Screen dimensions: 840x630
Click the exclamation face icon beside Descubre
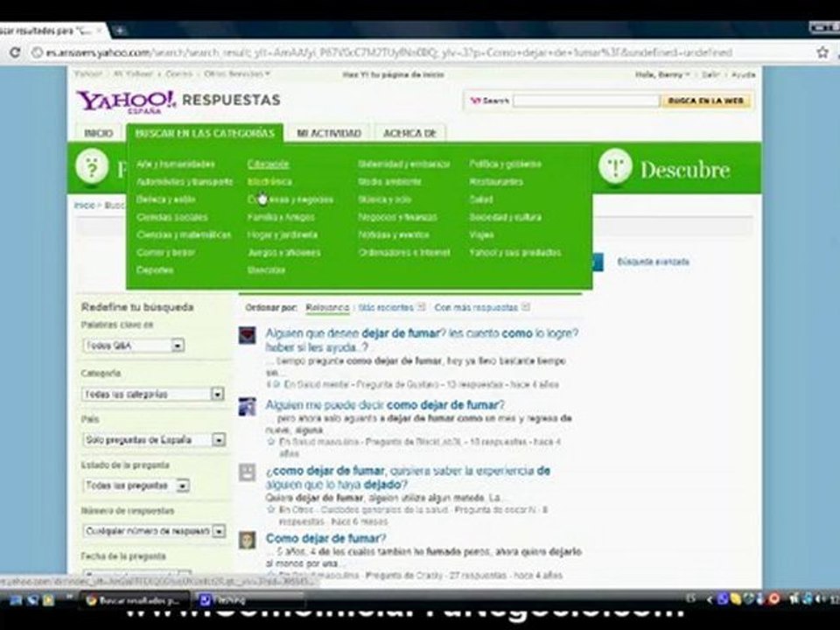pyautogui.click(x=615, y=168)
